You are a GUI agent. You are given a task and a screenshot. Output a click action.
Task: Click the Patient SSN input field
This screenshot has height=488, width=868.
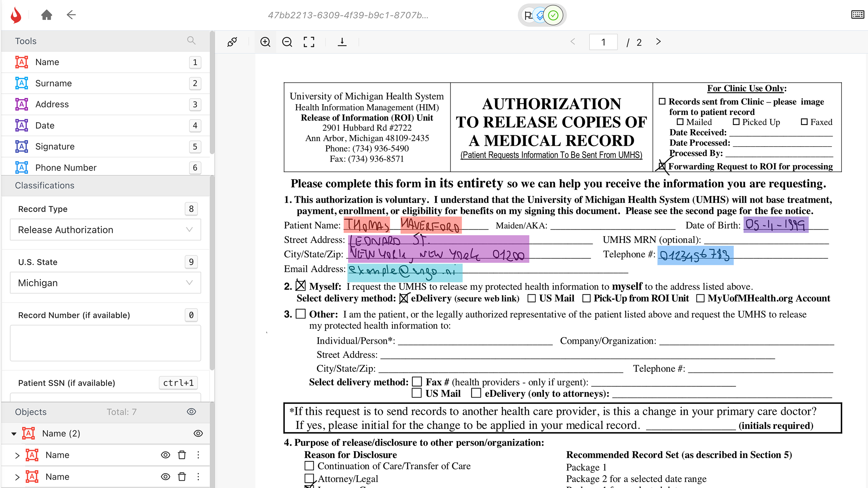coord(105,397)
